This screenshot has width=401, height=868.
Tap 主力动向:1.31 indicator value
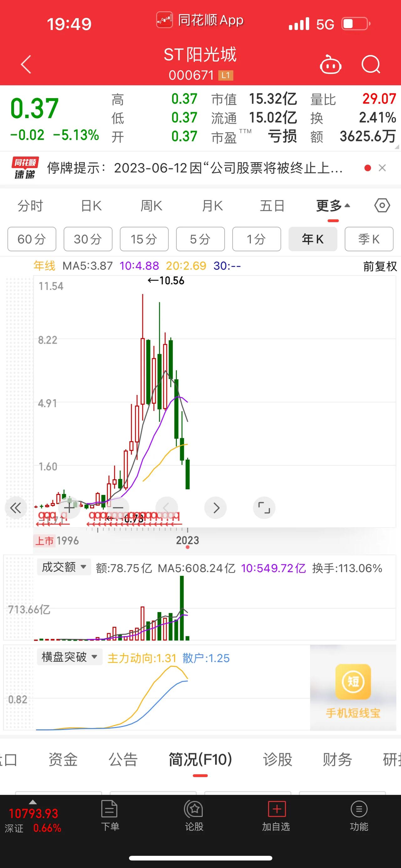click(x=142, y=658)
